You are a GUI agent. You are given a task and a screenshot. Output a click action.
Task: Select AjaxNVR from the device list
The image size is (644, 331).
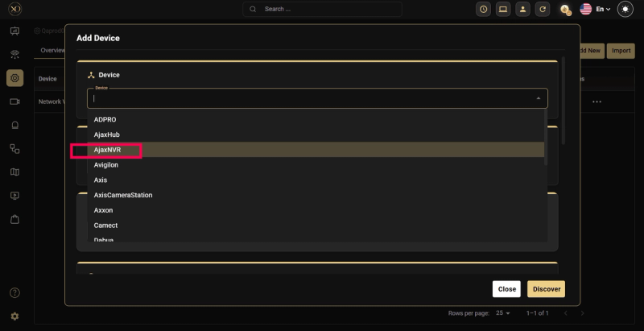tap(316, 150)
